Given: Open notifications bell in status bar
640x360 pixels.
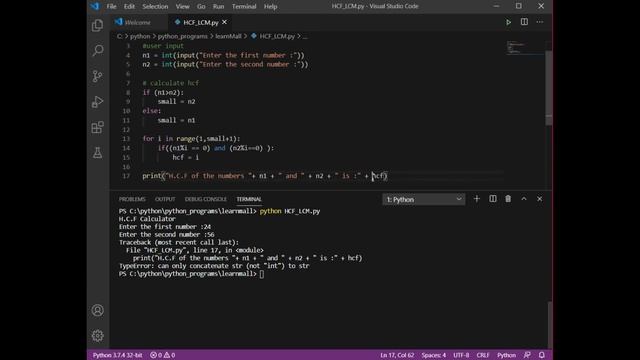Looking at the screenshot, I should (x=542, y=355).
